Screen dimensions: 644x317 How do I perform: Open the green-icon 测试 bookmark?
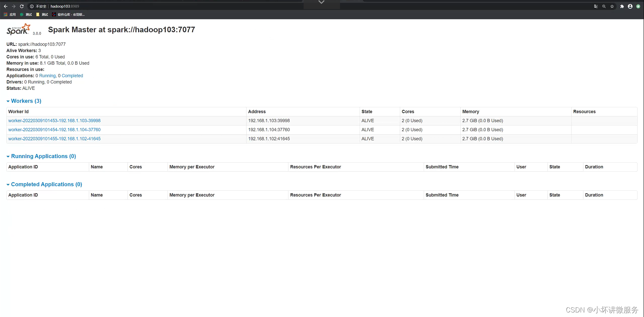[26, 14]
